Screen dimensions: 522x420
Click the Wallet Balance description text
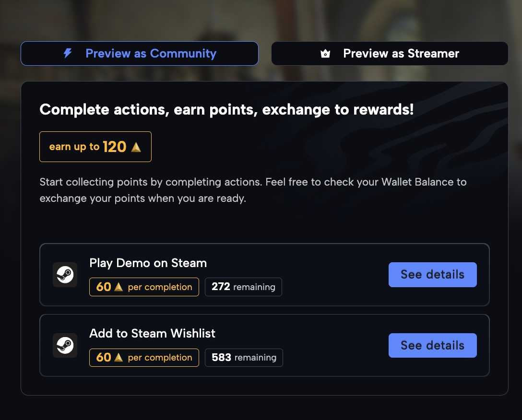click(x=253, y=190)
